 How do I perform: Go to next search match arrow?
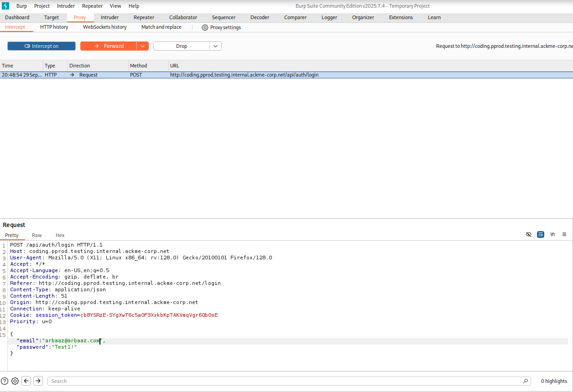[38, 381]
